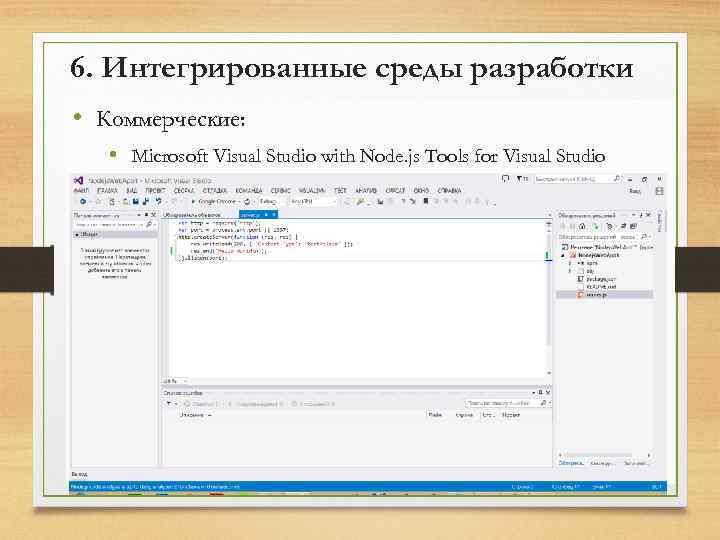Close the Error List panel

548,393
